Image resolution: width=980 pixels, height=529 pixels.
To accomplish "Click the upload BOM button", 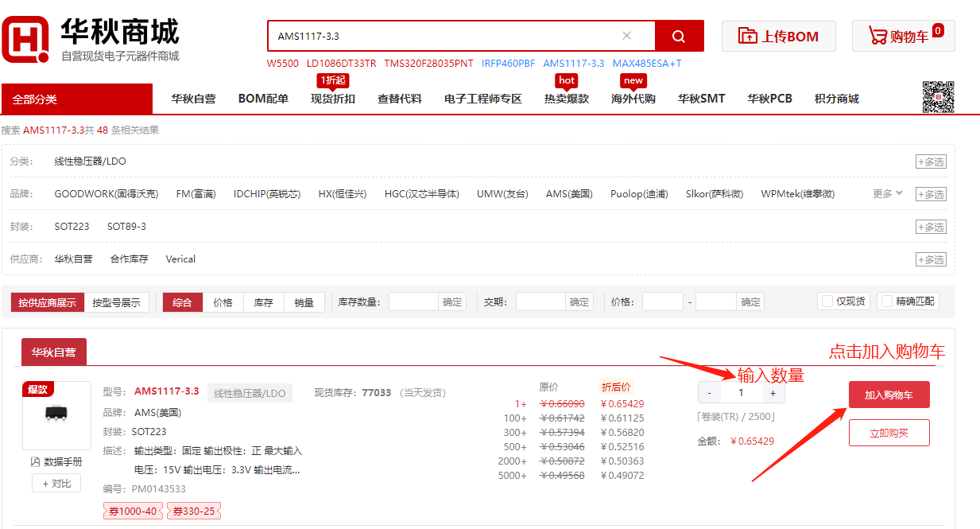I will (778, 36).
